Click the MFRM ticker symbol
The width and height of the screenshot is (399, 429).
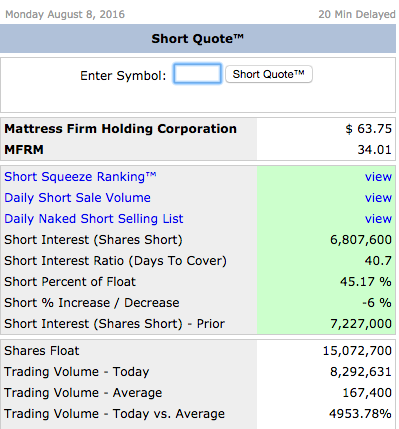click(x=24, y=150)
